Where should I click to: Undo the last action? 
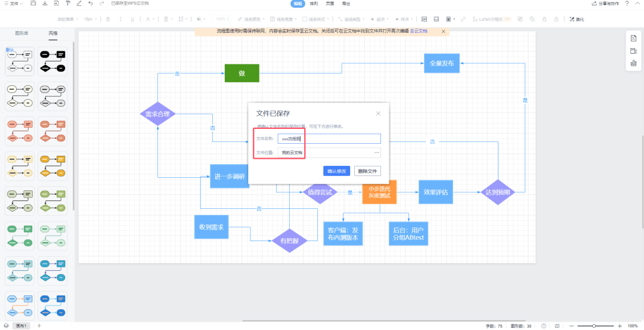point(91,4)
